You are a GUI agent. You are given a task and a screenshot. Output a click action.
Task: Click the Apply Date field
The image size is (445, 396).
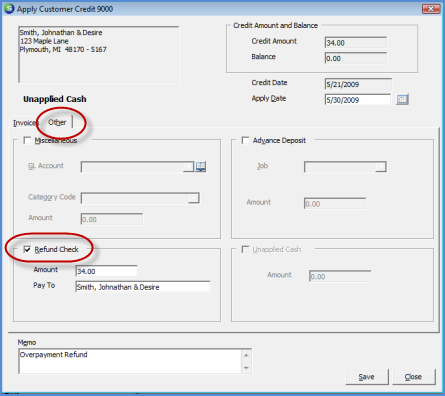pyautogui.click(x=358, y=100)
